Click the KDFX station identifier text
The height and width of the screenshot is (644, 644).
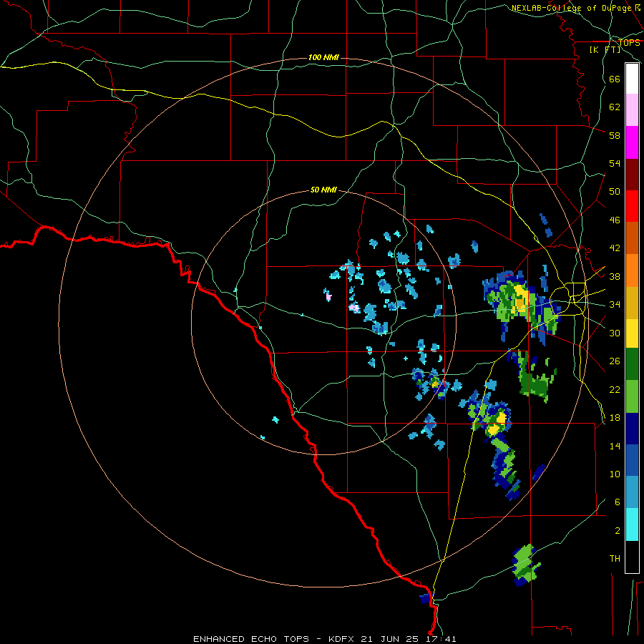[x=343, y=639]
